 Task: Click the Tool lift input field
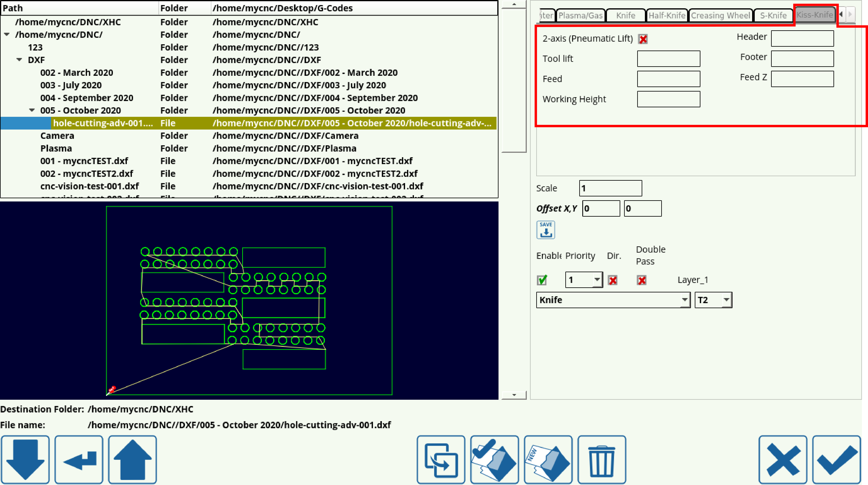pos(669,59)
